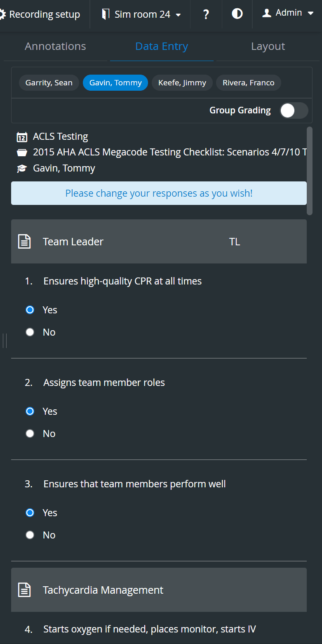Expand the Sim room 24 dropdown

(x=178, y=15)
